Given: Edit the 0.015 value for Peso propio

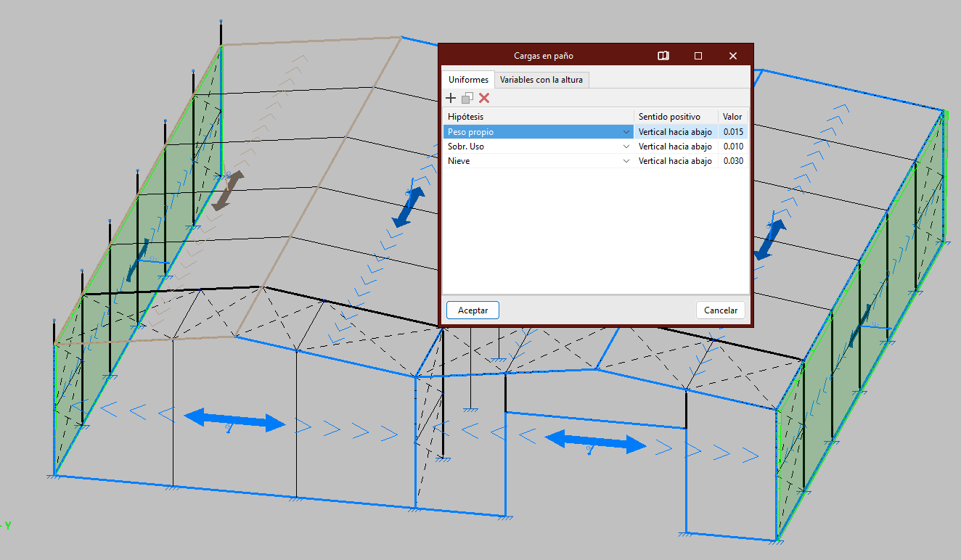Looking at the screenshot, I should (733, 132).
